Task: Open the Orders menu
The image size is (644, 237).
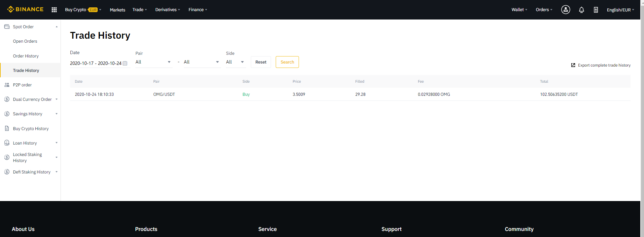Action: point(544,10)
